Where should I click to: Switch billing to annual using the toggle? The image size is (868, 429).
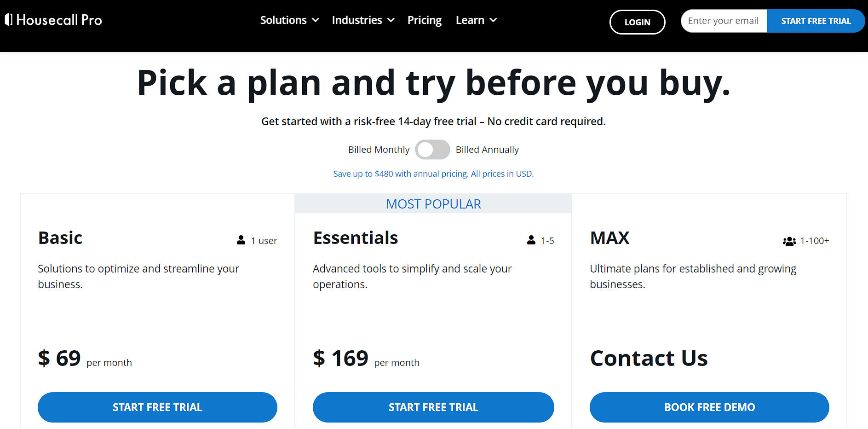tap(432, 150)
